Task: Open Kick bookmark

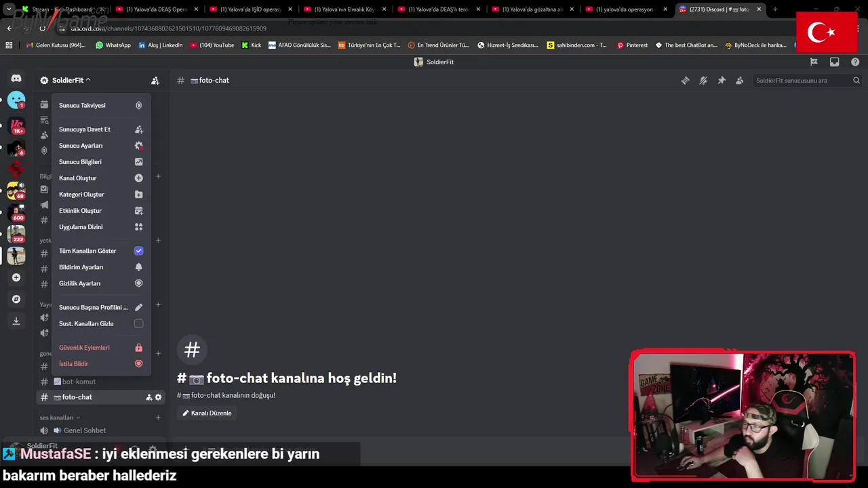Action: (x=251, y=45)
